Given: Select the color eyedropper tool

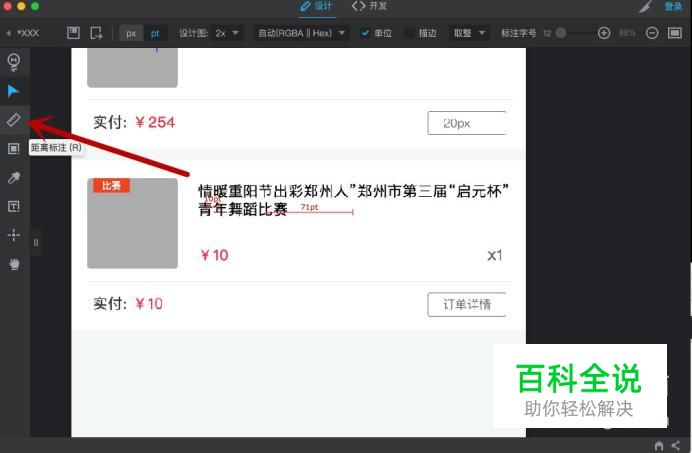Looking at the screenshot, I should pos(14,178).
